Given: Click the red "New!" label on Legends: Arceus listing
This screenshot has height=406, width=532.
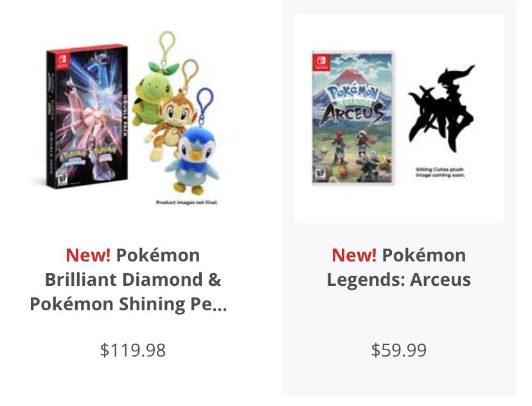Looking at the screenshot, I should pos(354,255).
